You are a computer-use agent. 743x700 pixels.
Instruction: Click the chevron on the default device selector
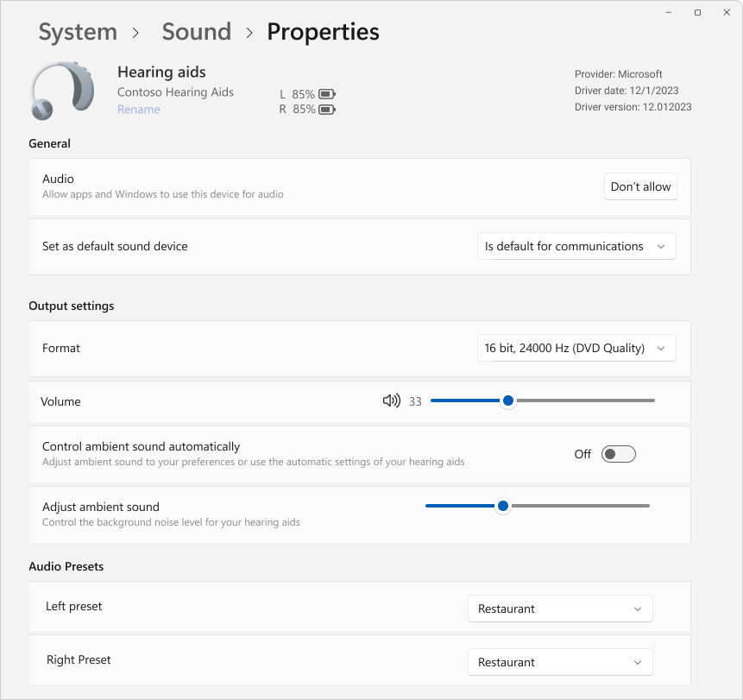click(662, 246)
